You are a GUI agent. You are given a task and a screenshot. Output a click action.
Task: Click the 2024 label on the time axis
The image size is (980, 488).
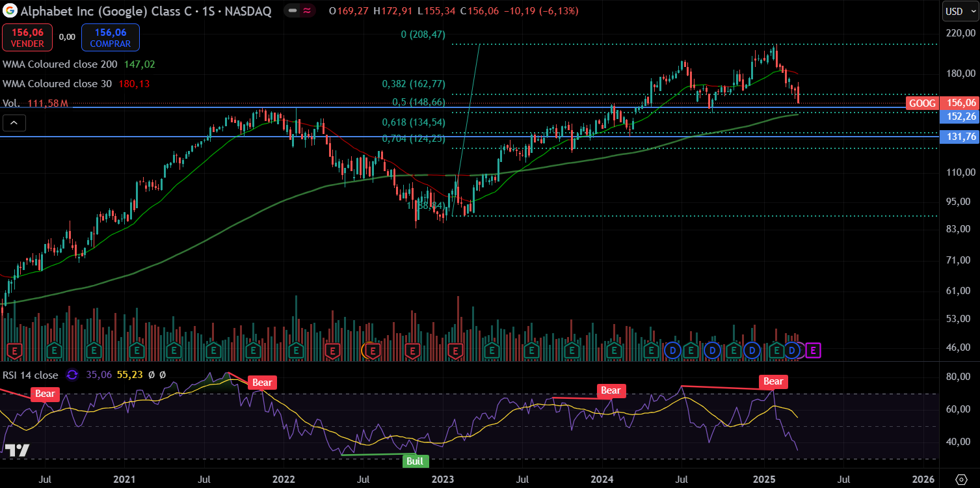click(x=602, y=480)
